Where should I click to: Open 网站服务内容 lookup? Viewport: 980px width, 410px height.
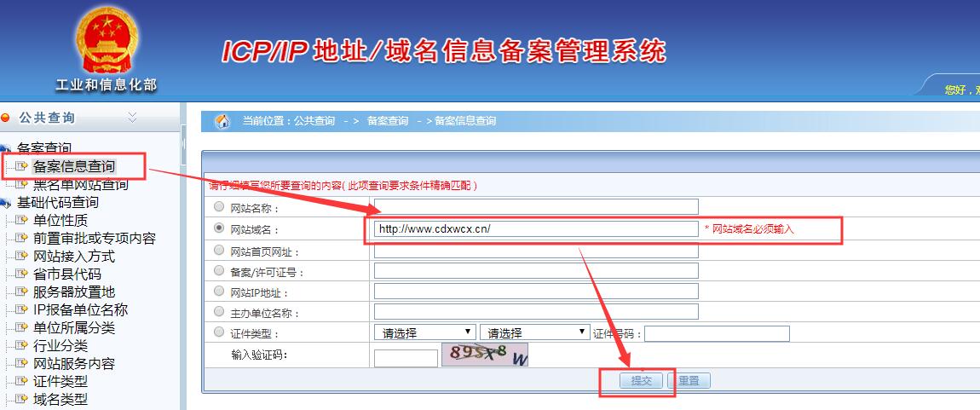[74, 364]
